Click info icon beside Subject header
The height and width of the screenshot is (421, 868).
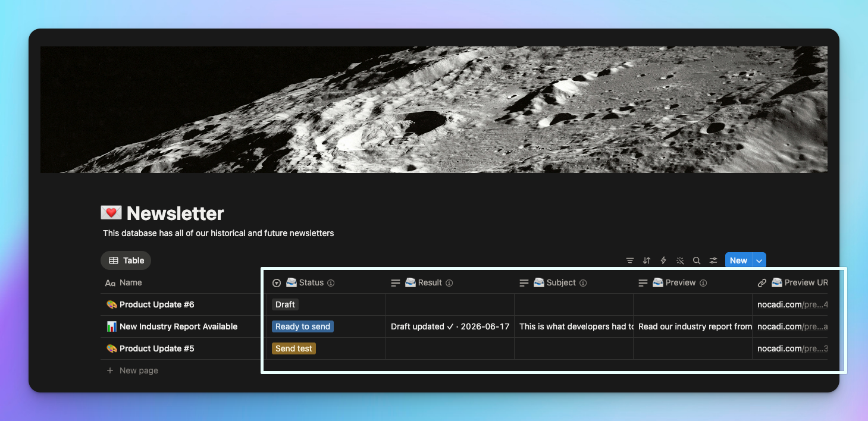coord(583,283)
